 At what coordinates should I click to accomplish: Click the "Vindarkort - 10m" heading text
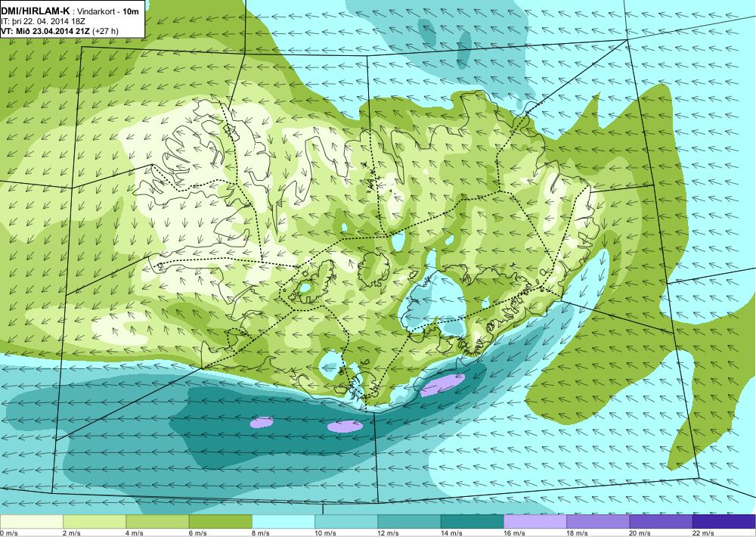108,11
